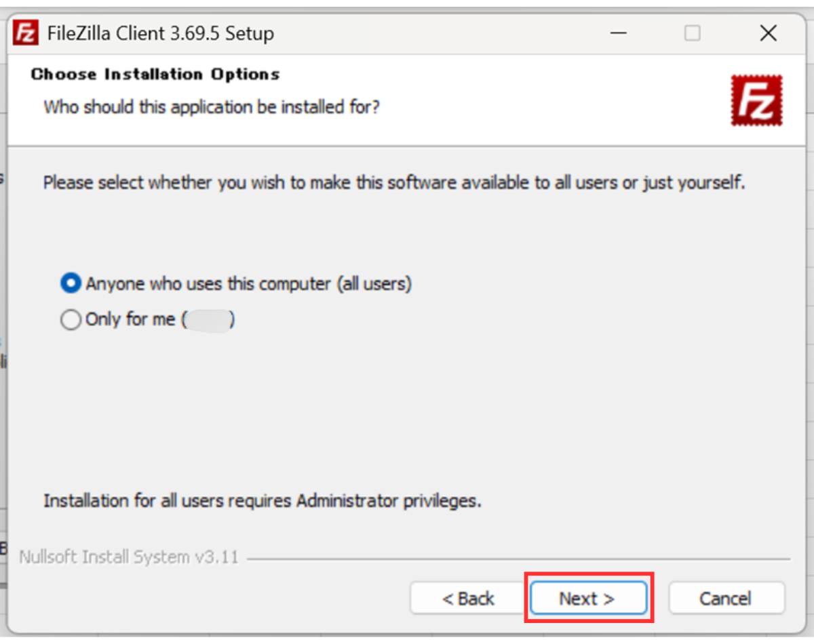Minimize the FileZilla Setup window
Screen dimensions: 814x644
coord(618,33)
